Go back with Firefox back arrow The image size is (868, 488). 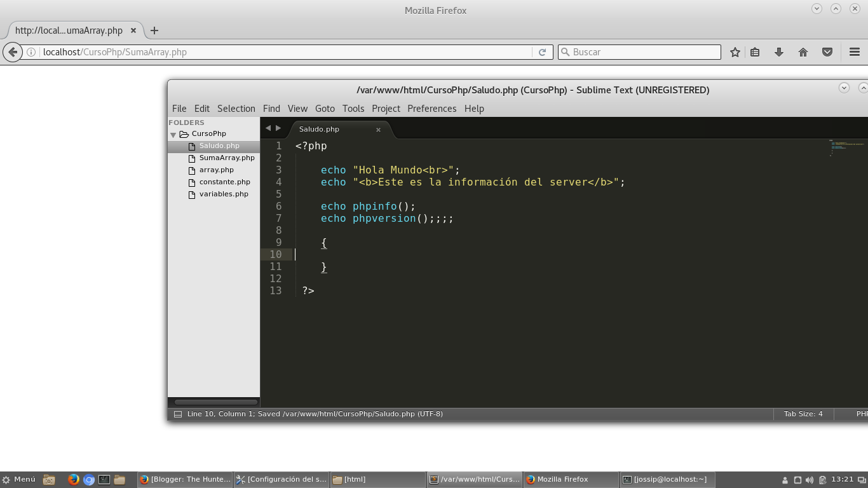(13, 52)
